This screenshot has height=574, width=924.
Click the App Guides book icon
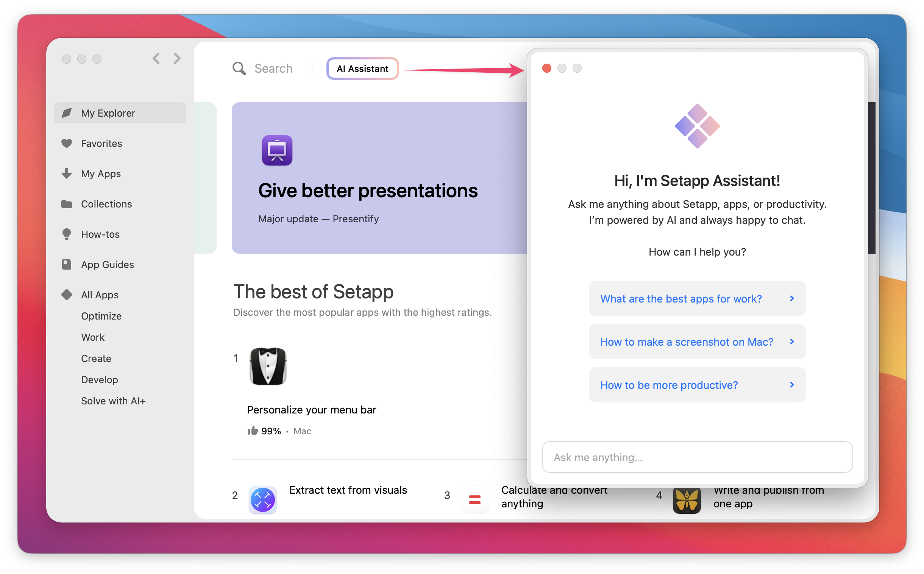coord(67,265)
